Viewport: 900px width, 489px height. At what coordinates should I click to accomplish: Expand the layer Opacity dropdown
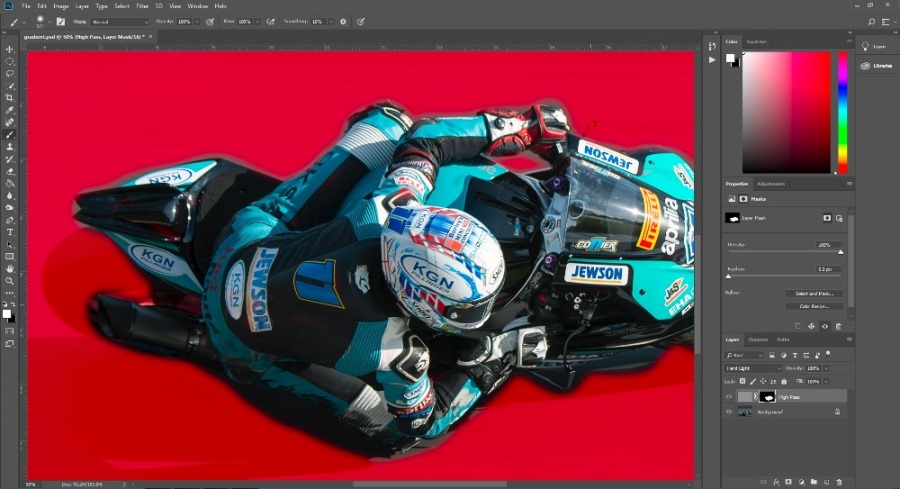point(826,368)
